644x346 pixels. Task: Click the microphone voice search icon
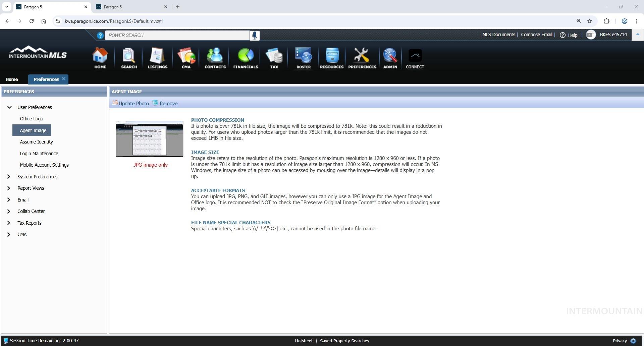pos(255,35)
